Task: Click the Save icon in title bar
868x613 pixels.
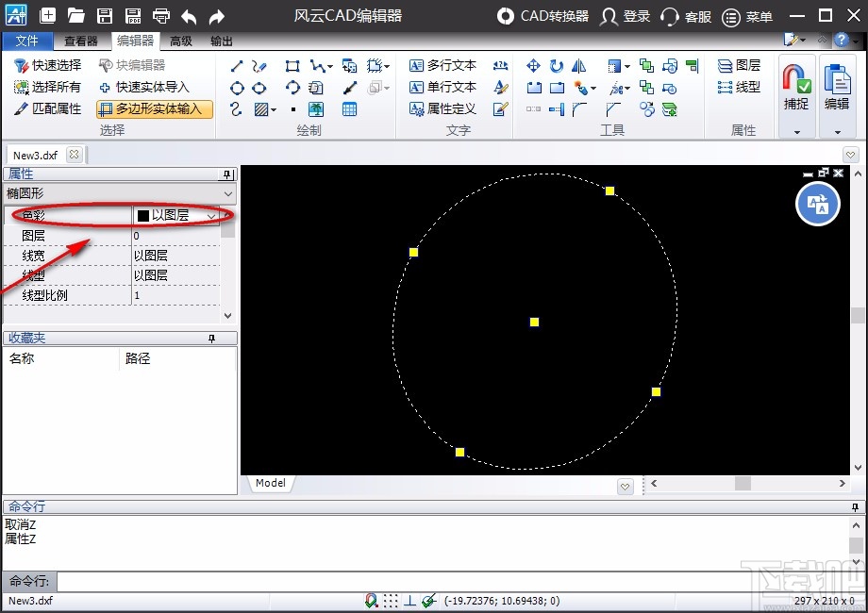Action: pyautogui.click(x=105, y=16)
